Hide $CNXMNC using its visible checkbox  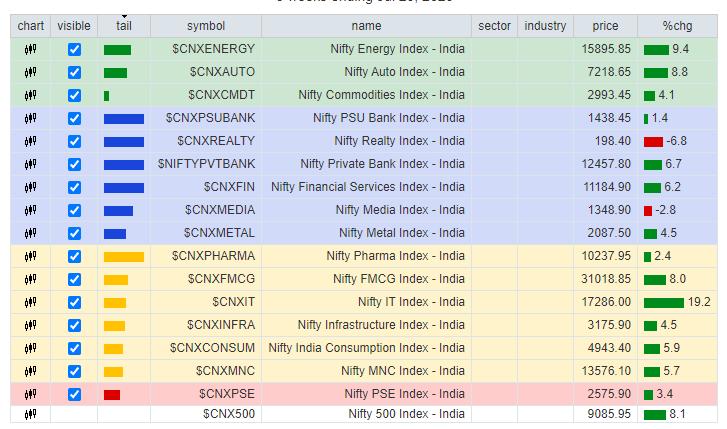click(74, 371)
